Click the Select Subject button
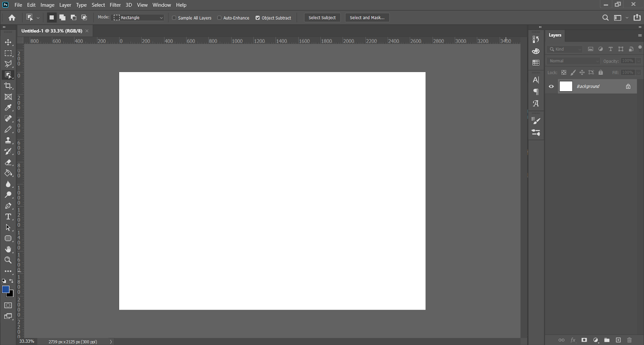 pyautogui.click(x=322, y=18)
